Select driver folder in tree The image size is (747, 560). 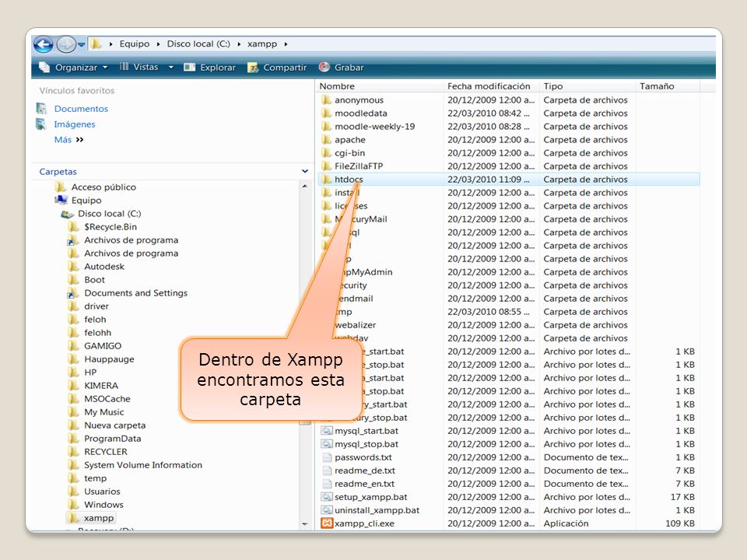pos(96,306)
